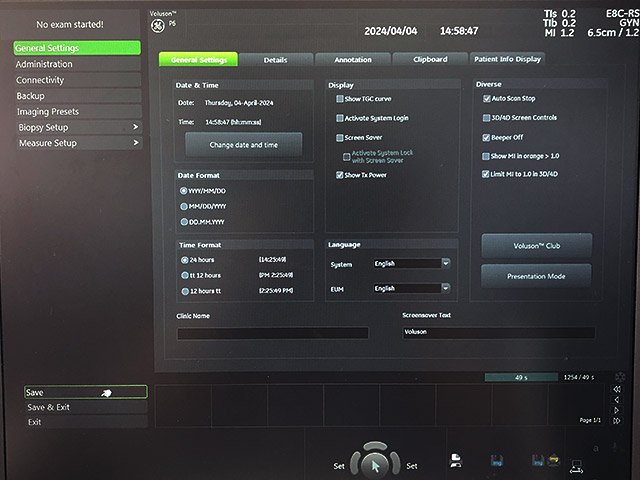Select General Settings in left sidebar
640x480 pixels.
click(77, 48)
